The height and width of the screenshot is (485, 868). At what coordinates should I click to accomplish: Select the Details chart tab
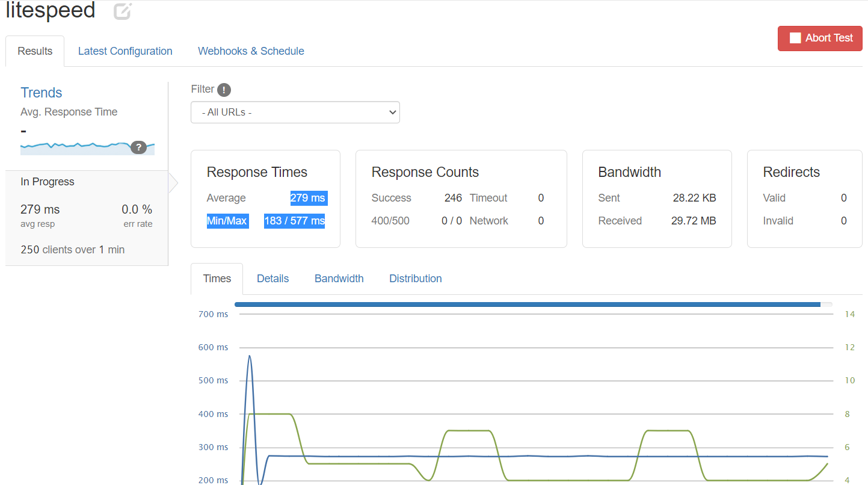click(x=272, y=278)
